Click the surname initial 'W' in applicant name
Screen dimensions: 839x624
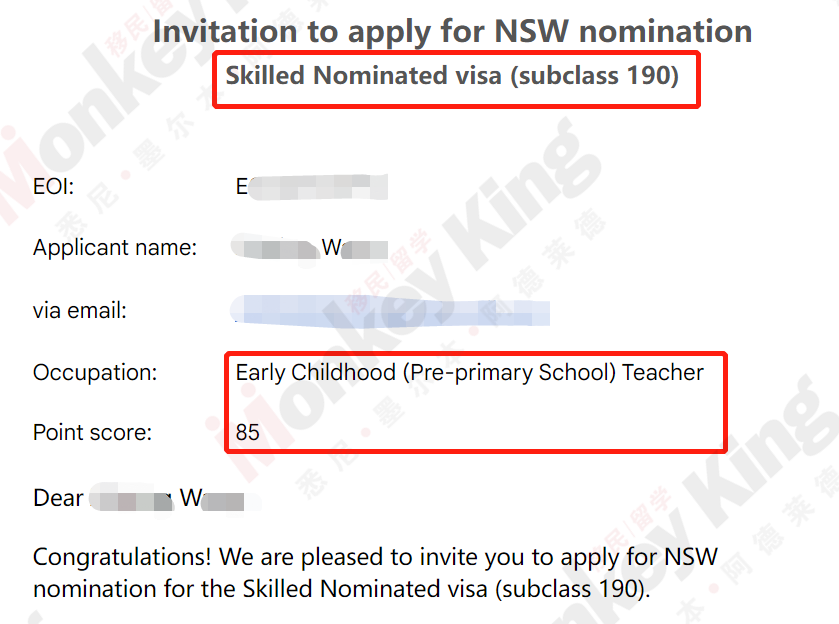coord(331,247)
